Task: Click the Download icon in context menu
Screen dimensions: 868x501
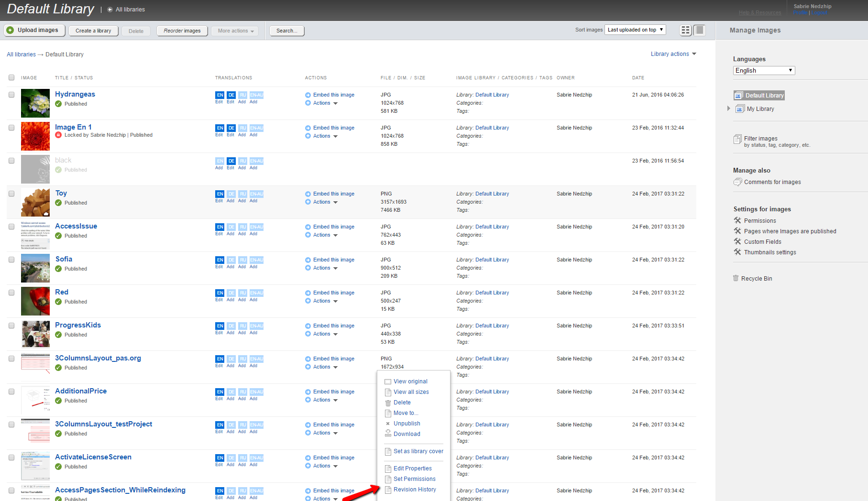Action: pyautogui.click(x=388, y=433)
